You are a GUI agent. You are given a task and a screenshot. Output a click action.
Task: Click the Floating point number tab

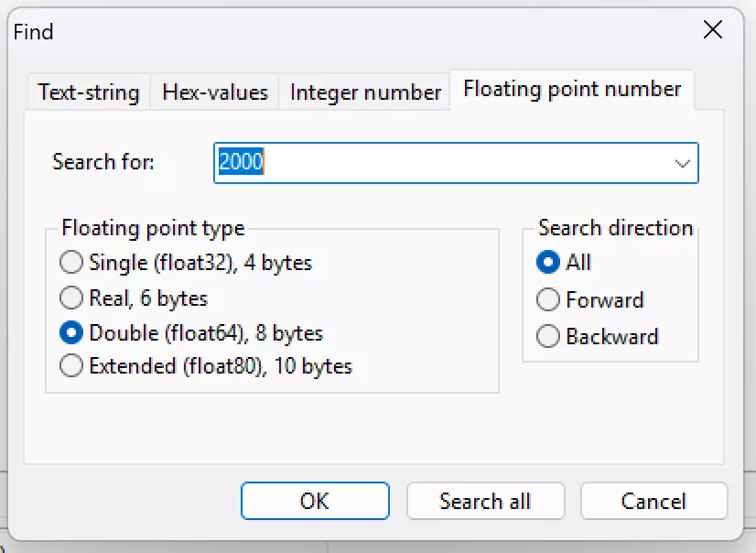(572, 90)
